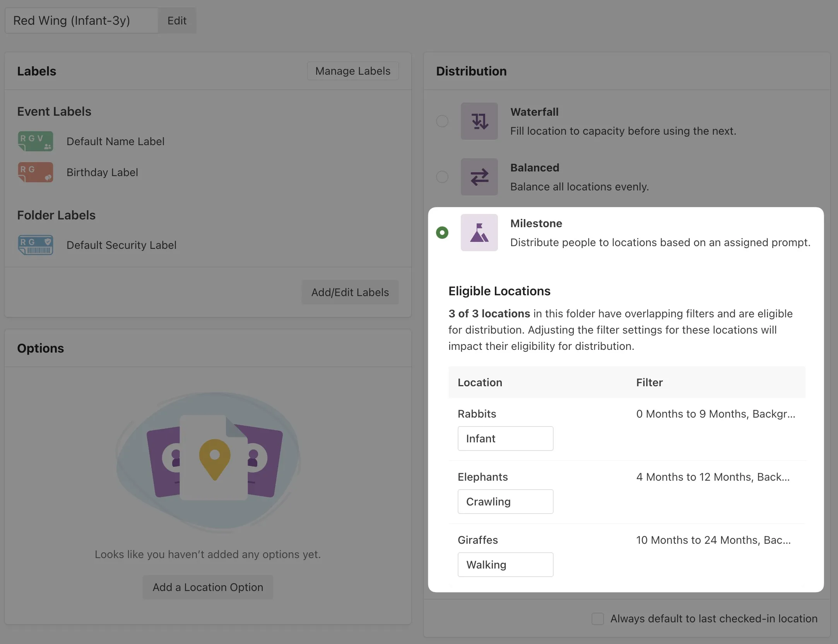The width and height of the screenshot is (838, 644).
Task: Click the red Birthday Label icon
Action: [35, 172]
